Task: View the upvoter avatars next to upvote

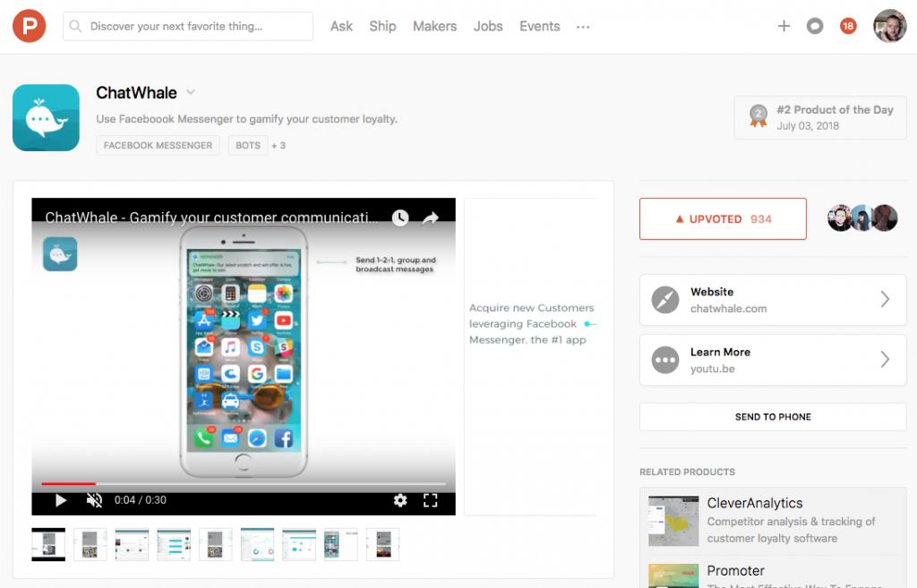Action: 862,218
